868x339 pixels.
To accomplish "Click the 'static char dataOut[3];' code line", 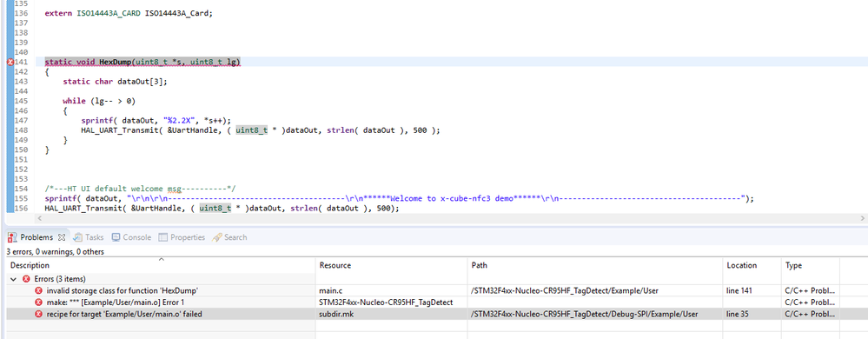I will point(115,82).
